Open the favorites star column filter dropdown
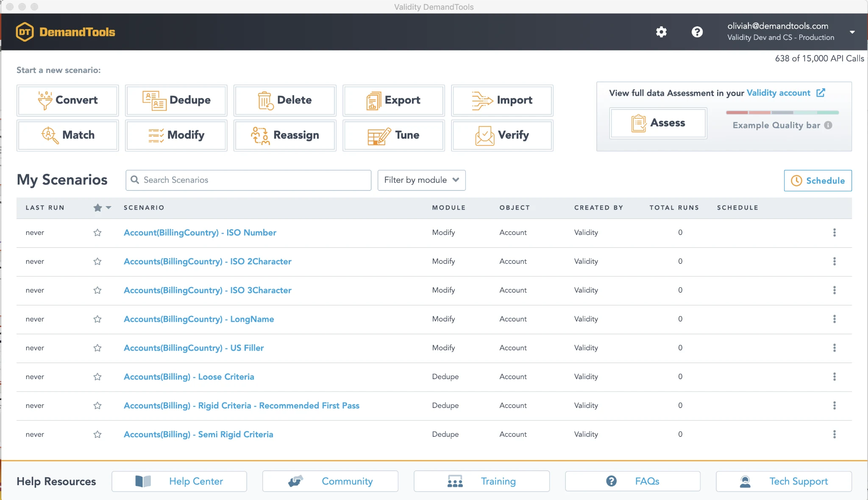The height and width of the screenshot is (500, 868). pyautogui.click(x=108, y=208)
